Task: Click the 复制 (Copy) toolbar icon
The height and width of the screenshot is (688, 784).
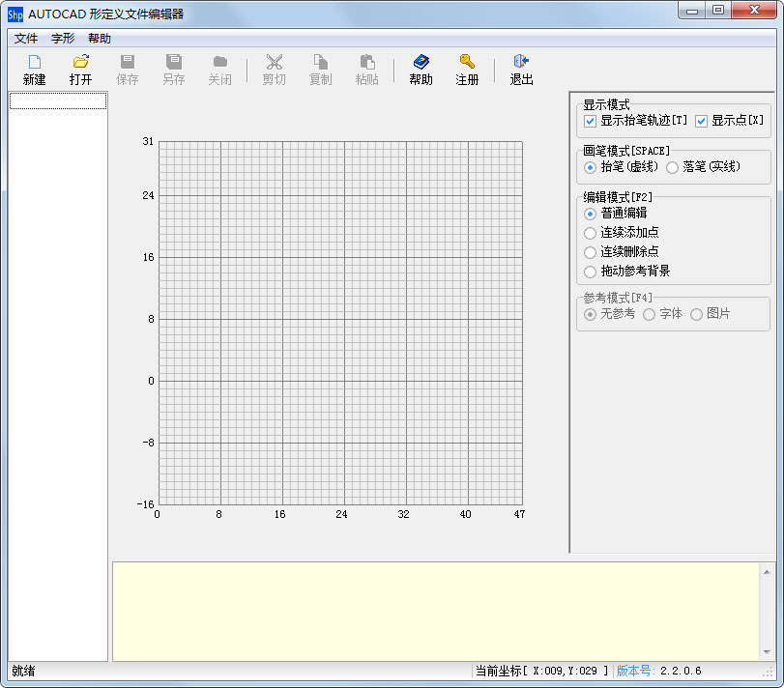Action: pos(321,70)
